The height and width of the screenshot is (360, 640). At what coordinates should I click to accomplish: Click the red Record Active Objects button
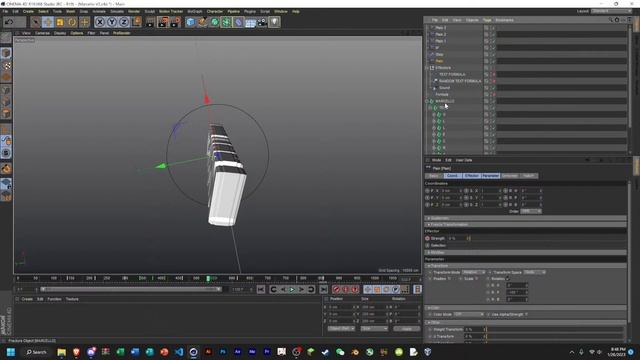(336, 289)
